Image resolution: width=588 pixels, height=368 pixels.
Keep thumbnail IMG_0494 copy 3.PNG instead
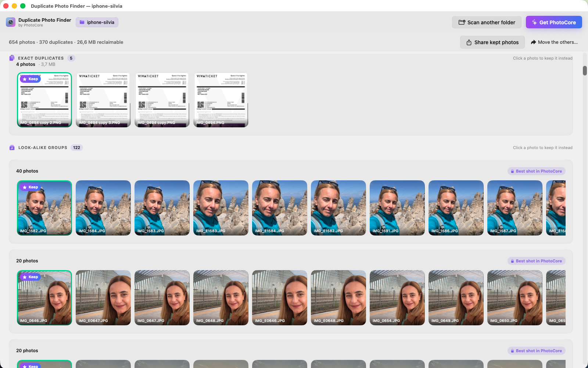click(103, 100)
